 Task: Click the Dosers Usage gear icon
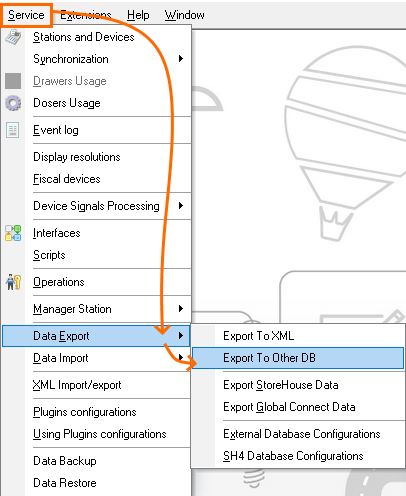[13, 103]
